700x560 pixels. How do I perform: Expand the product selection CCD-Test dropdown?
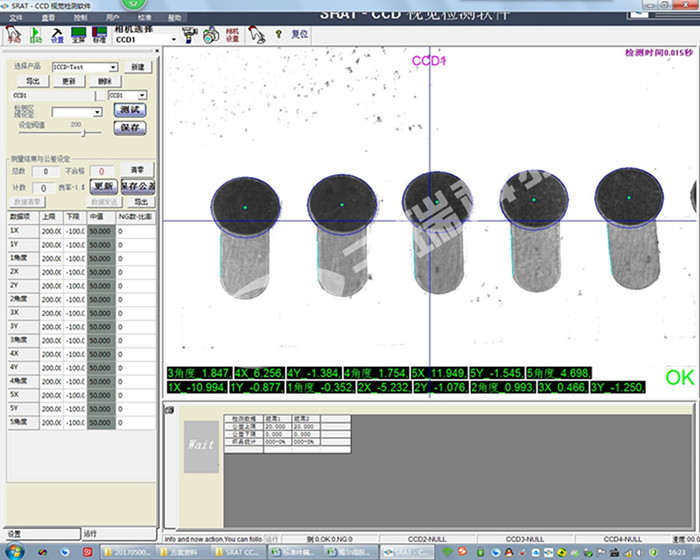113,67
